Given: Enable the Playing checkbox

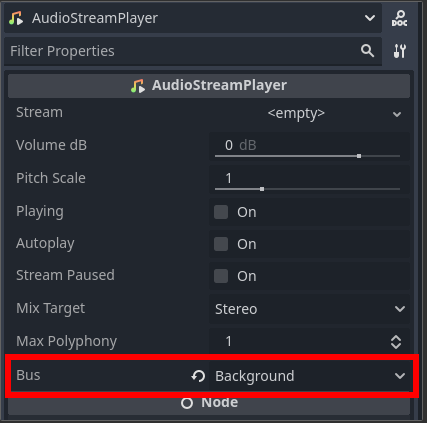Looking at the screenshot, I should click(221, 212).
